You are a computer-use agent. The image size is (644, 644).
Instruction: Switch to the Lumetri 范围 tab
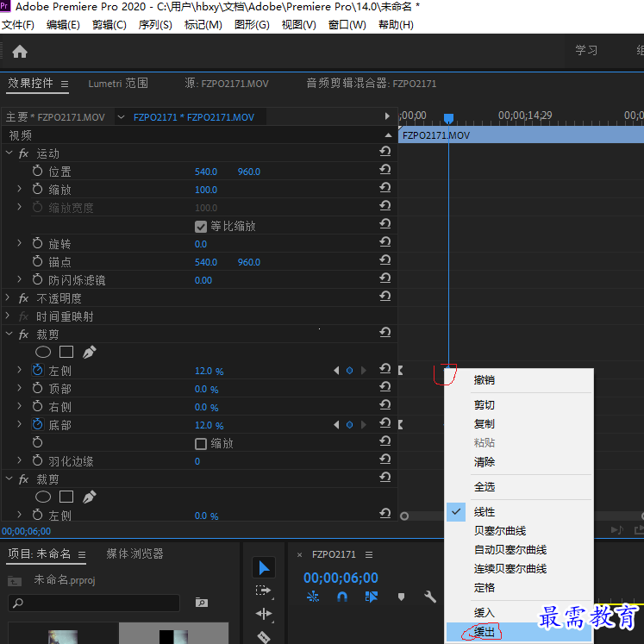118,84
